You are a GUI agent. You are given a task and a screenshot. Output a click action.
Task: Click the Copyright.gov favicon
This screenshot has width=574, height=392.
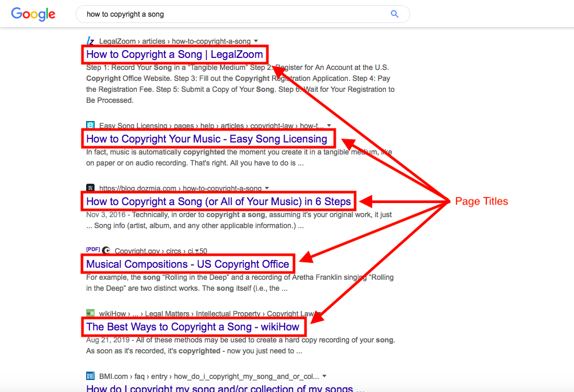106,251
